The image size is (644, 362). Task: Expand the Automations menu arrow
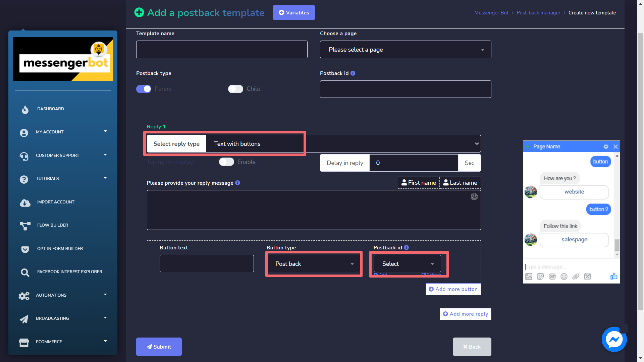point(105,295)
